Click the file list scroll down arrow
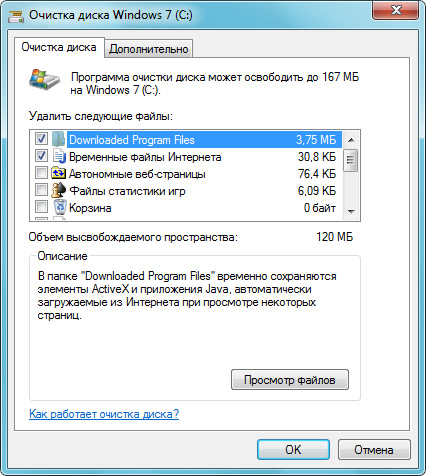The width and height of the screenshot is (426, 476). [351, 211]
